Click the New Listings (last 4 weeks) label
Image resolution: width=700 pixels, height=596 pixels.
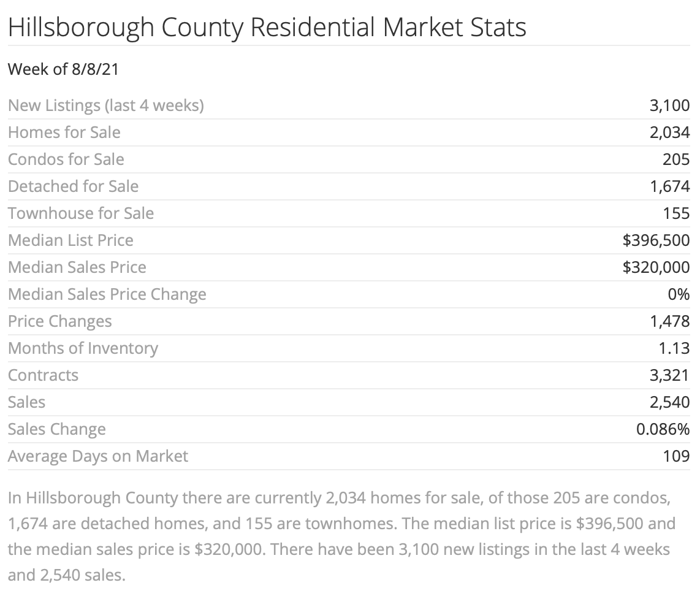pos(106,106)
